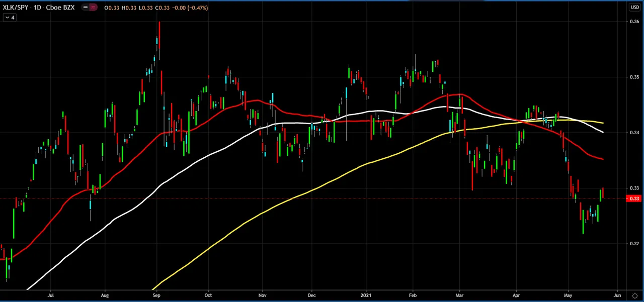Image resolution: width=644 pixels, height=302 pixels.
Task: Click the red current price label 0.33
Action: (x=634, y=198)
